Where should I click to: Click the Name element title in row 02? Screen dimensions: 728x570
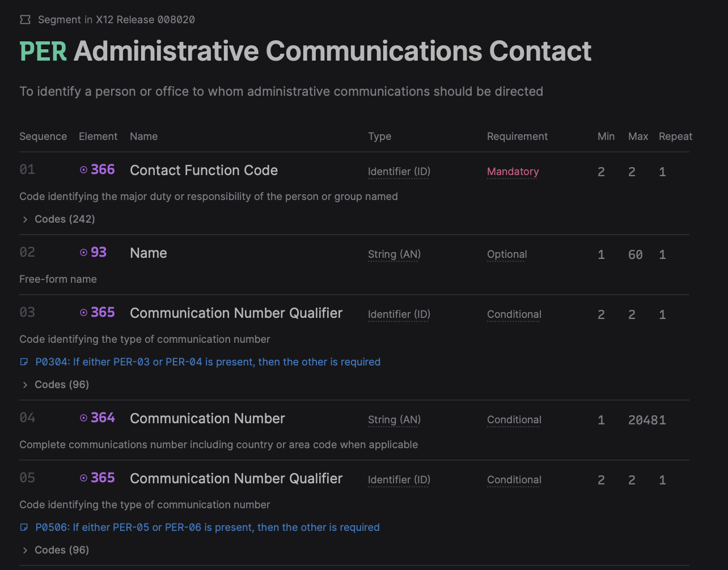149,253
